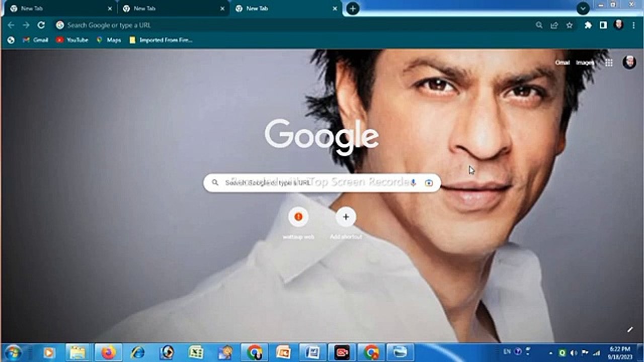Open the Images link on the page
The image size is (644, 362).
pos(585,63)
